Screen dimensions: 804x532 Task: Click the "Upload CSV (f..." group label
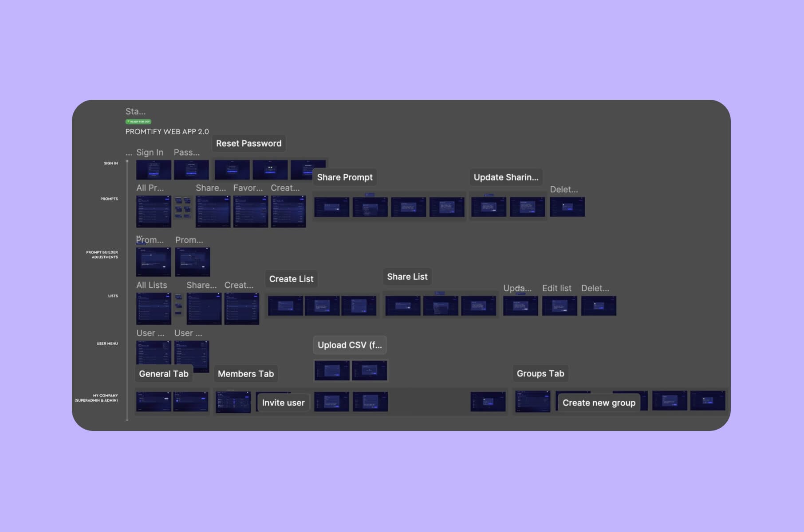point(350,345)
